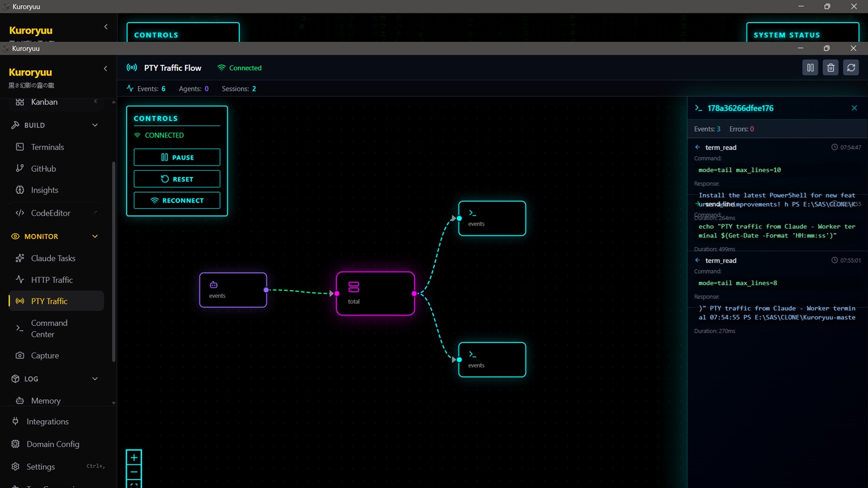Click the pause icon in top toolbar
The width and height of the screenshot is (868, 488).
[810, 68]
